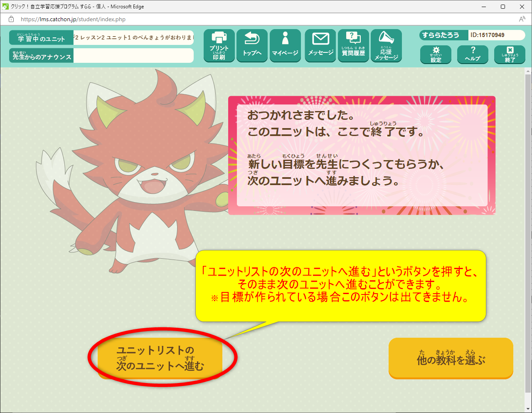Click 他の教科を選ぶ button
Image resolution: width=532 pixels, height=413 pixels.
pos(451,358)
